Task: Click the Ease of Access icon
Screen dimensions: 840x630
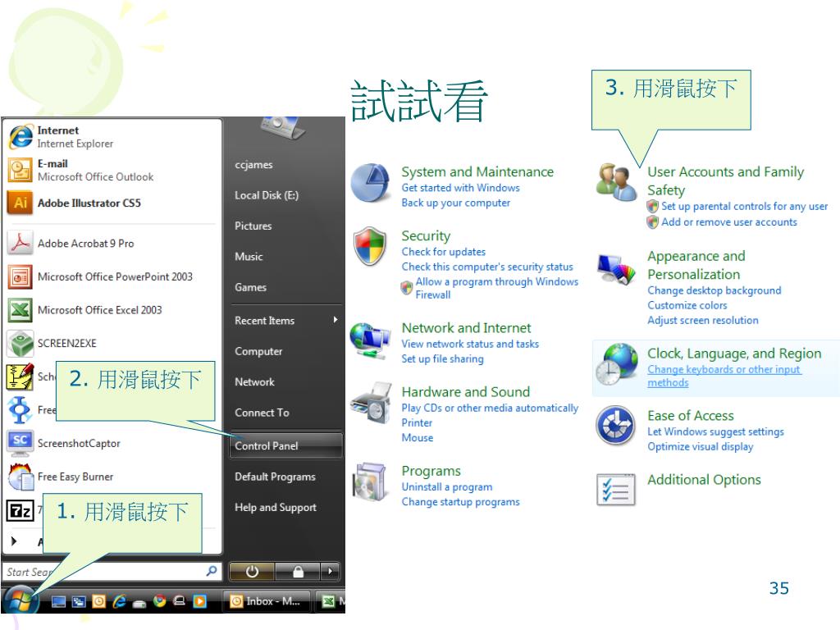Action: [615, 426]
